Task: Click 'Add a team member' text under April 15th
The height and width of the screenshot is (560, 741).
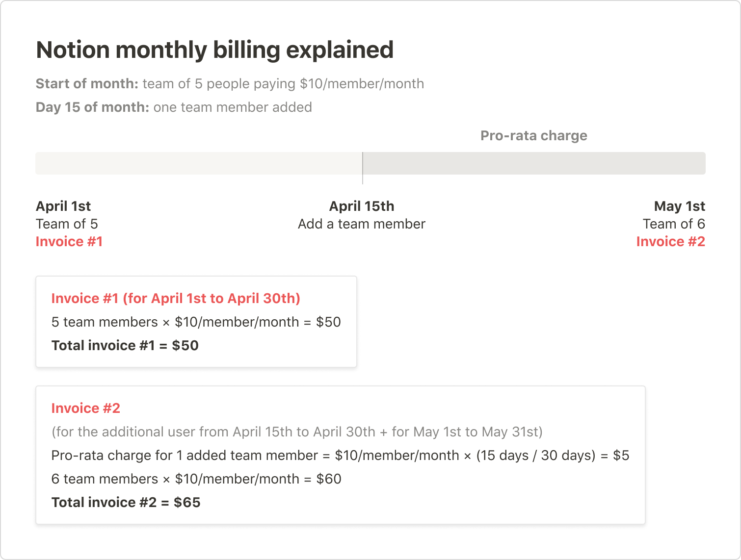Action: pos(362,224)
